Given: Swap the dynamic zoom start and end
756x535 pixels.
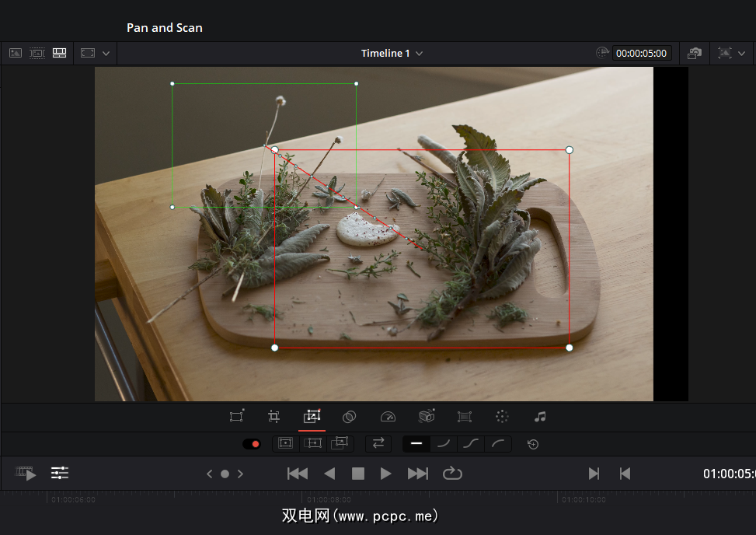Looking at the screenshot, I should (x=378, y=444).
